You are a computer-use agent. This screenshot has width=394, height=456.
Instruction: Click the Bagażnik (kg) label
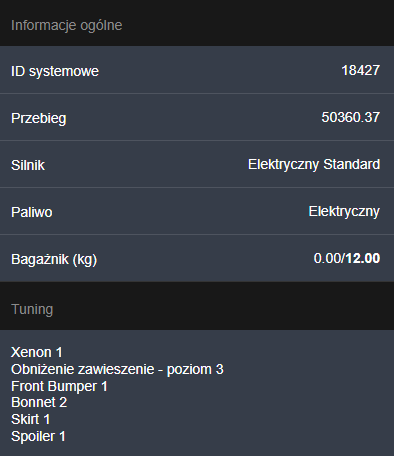[54, 259]
